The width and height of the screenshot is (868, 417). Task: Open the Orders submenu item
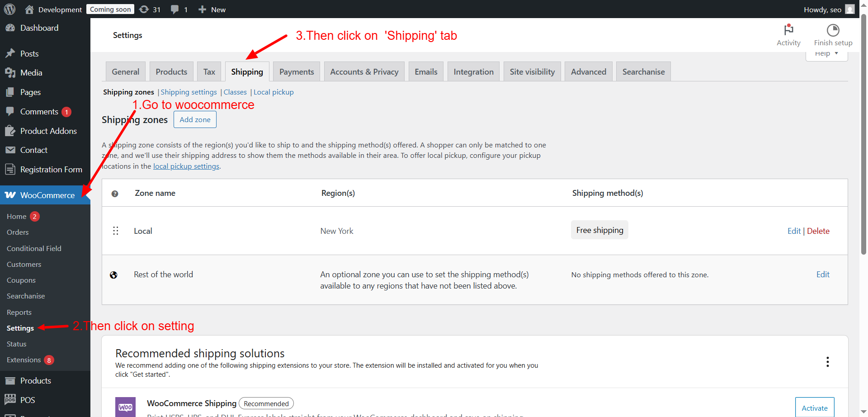click(18, 232)
